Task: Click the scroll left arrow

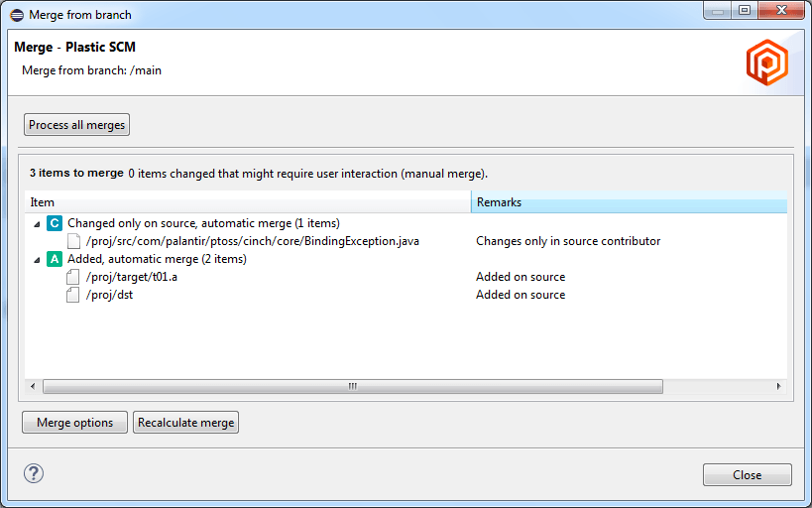Action: (x=33, y=386)
